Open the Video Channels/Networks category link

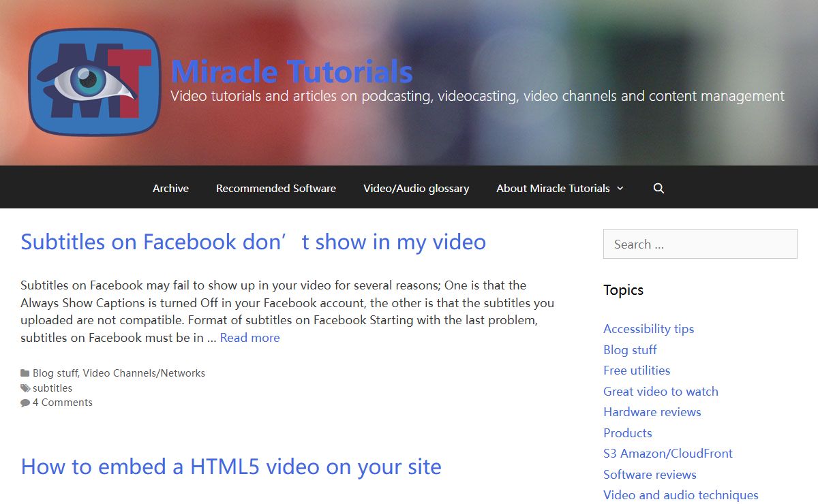(144, 373)
